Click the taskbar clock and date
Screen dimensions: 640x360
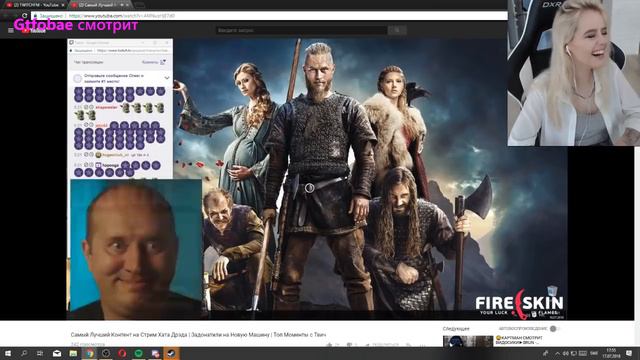tap(611, 353)
